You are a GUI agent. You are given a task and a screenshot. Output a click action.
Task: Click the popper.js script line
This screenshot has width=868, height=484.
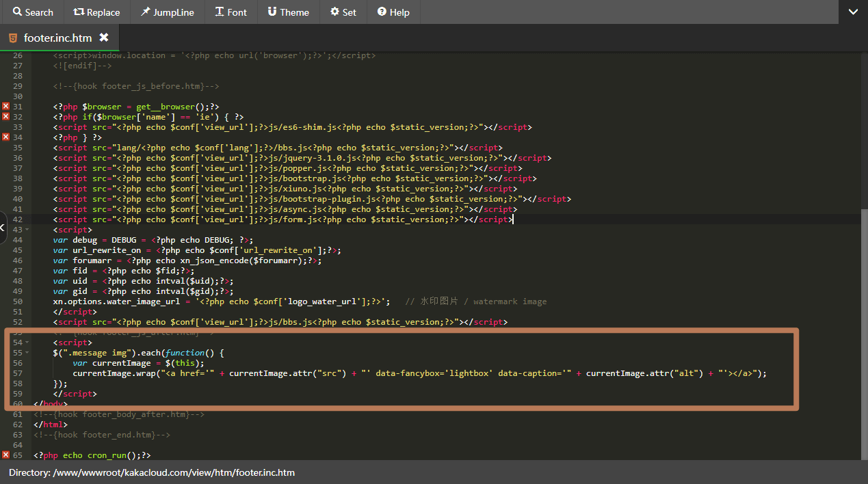[287, 168]
